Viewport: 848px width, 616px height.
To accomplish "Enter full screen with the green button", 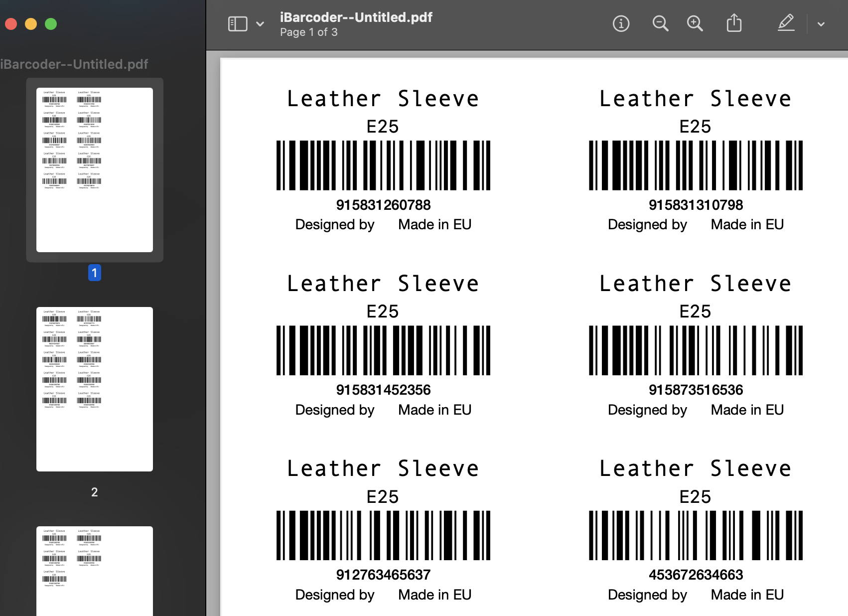I will (x=51, y=24).
